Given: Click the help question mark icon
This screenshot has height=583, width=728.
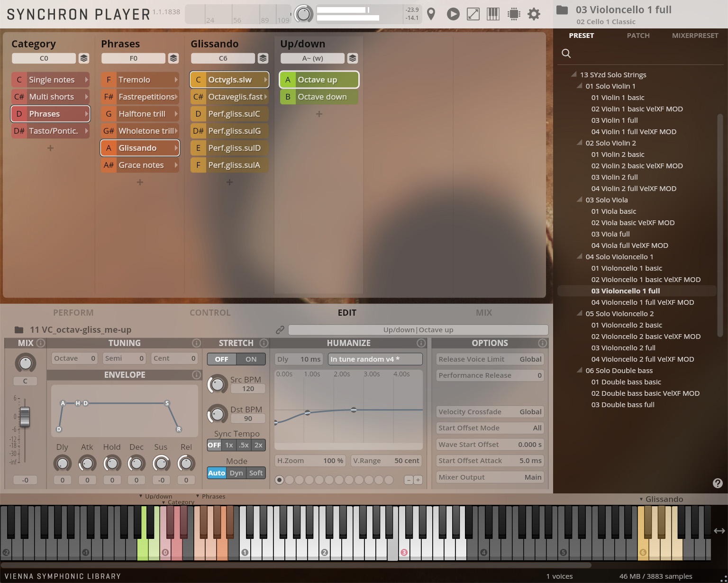Looking at the screenshot, I should click(x=717, y=483).
